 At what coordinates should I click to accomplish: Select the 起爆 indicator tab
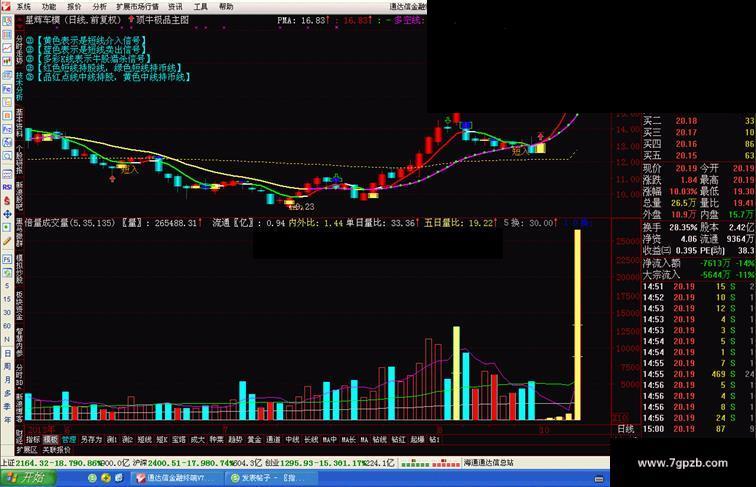417,440
